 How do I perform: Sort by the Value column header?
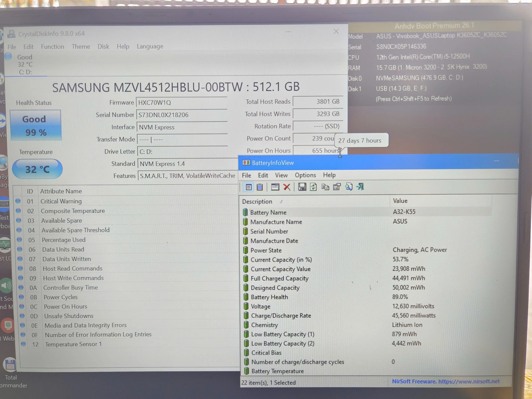441,201
